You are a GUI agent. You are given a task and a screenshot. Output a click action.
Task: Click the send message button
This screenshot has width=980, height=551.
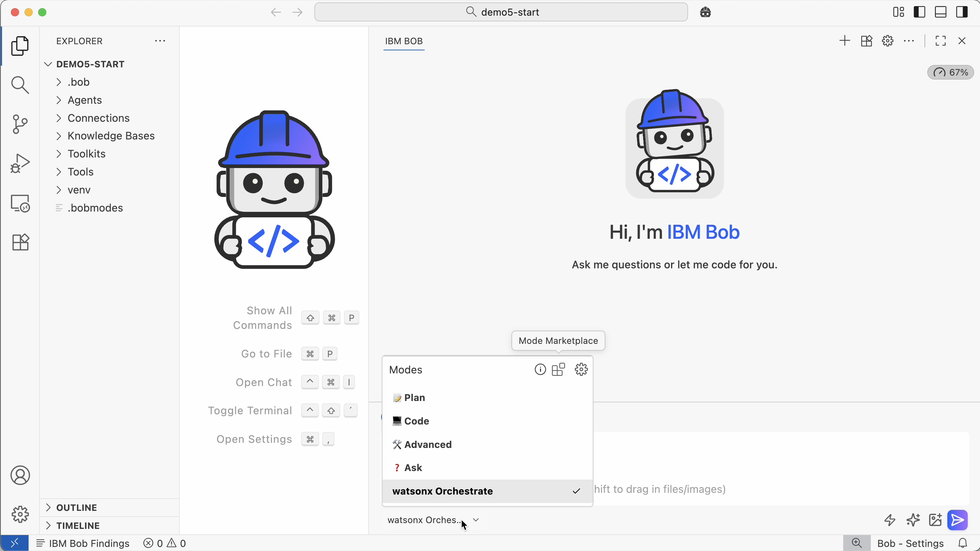[958, 520]
